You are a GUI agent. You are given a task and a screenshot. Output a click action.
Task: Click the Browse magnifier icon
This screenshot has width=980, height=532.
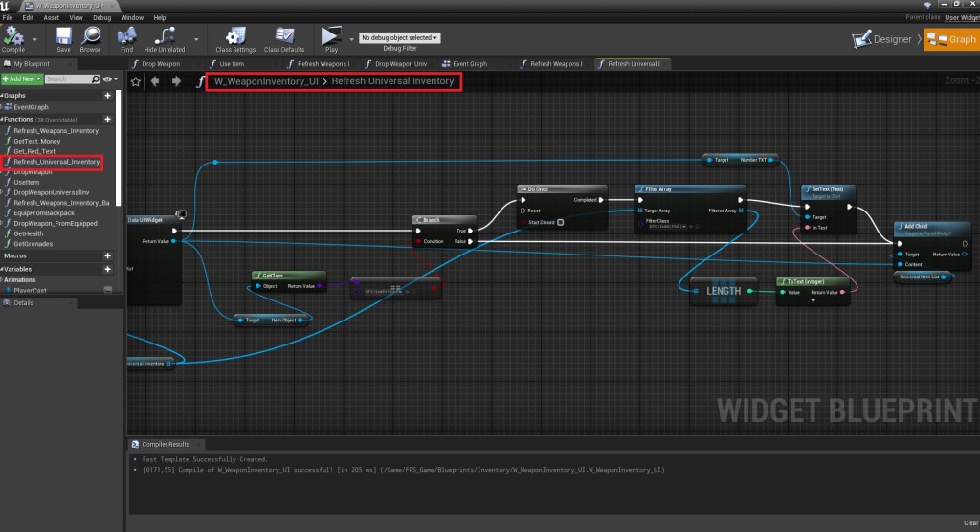90,35
